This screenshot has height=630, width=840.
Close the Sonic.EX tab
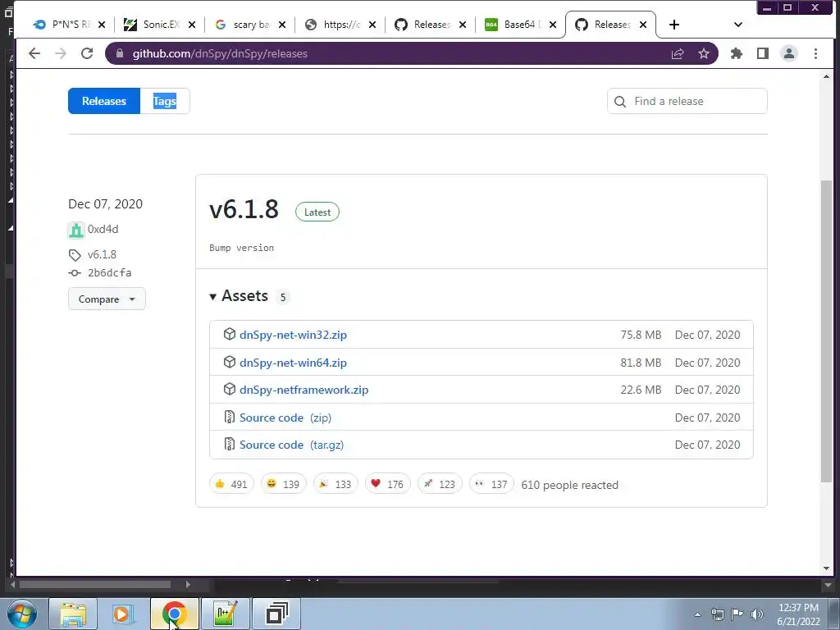coord(192,25)
